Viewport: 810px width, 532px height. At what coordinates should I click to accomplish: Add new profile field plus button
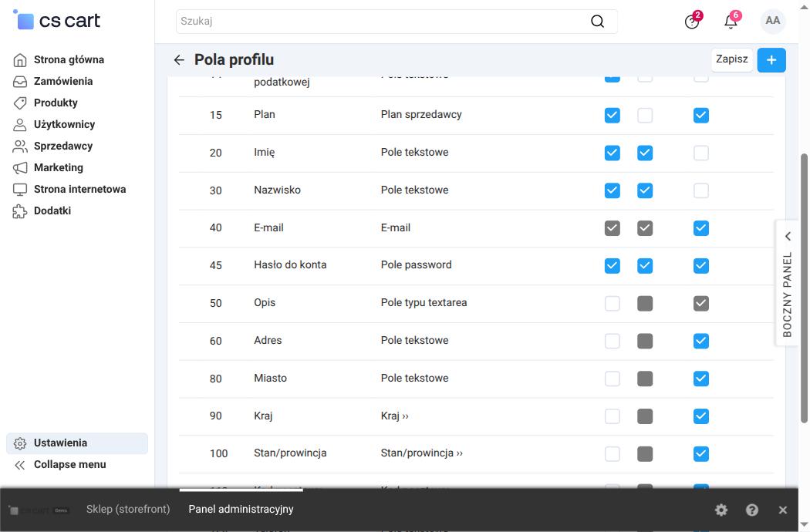tap(771, 60)
